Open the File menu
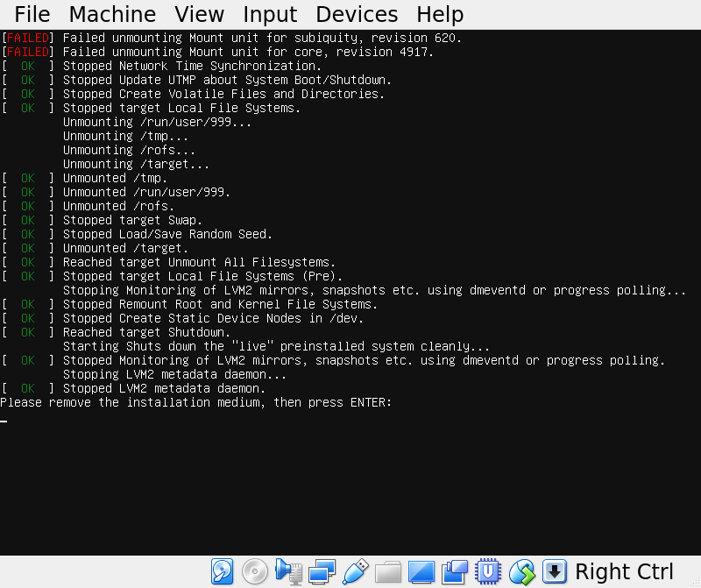The width and height of the screenshot is (701, 588). [x=32, y=15]
